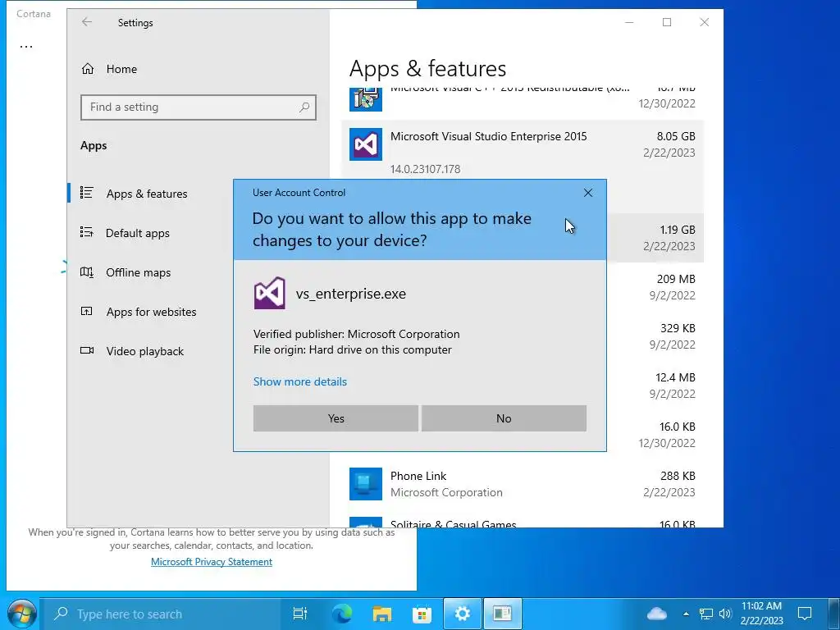Click Yes in User Account Control dialog
Screen dimensions: 840x630
[336, 418]
